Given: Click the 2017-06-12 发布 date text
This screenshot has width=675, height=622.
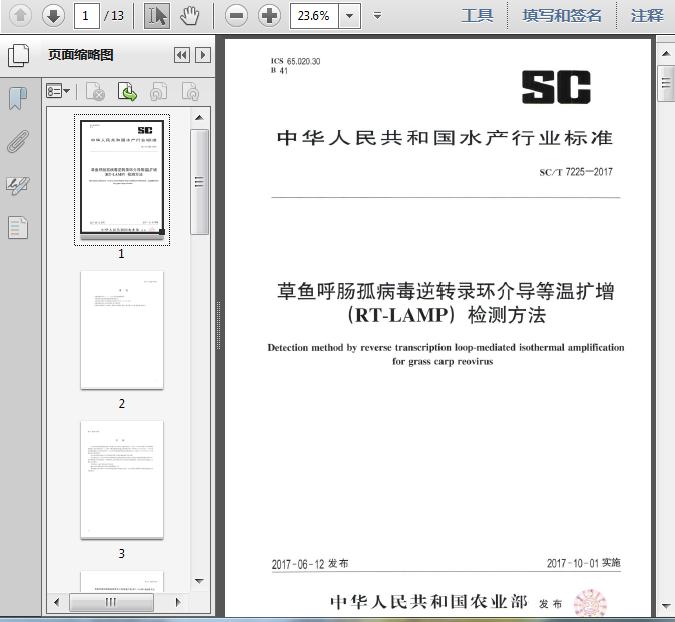Looking at the screenshot, I should click(x=310, y=564).
